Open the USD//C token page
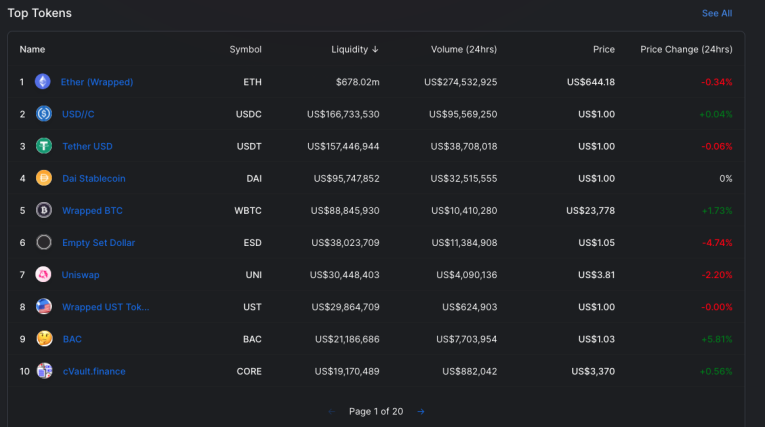 (78, 114)
